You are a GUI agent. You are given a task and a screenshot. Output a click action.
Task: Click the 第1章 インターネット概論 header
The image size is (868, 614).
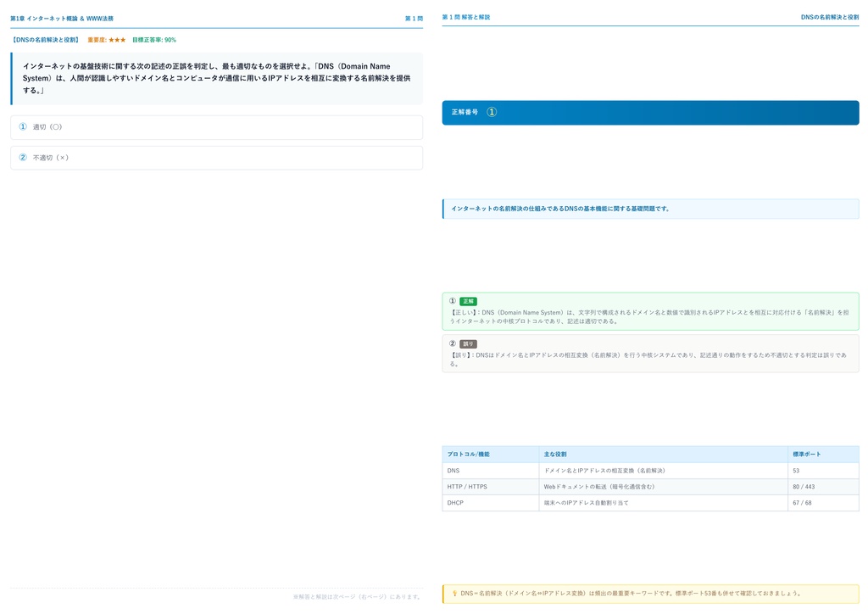(62, 19)
